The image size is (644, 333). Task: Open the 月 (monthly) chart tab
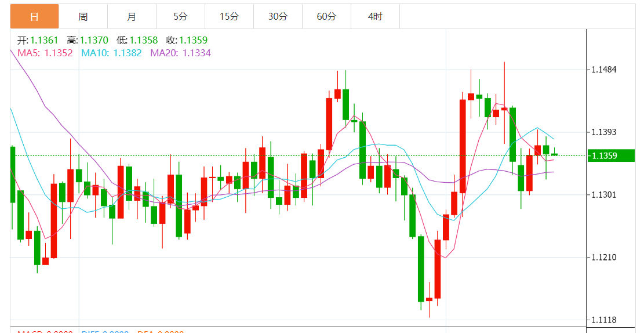point(132,17)
